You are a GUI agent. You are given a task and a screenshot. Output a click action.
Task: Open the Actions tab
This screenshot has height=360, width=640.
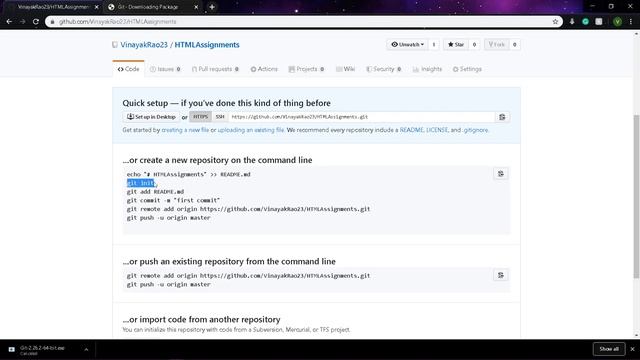tap(264, 69)
